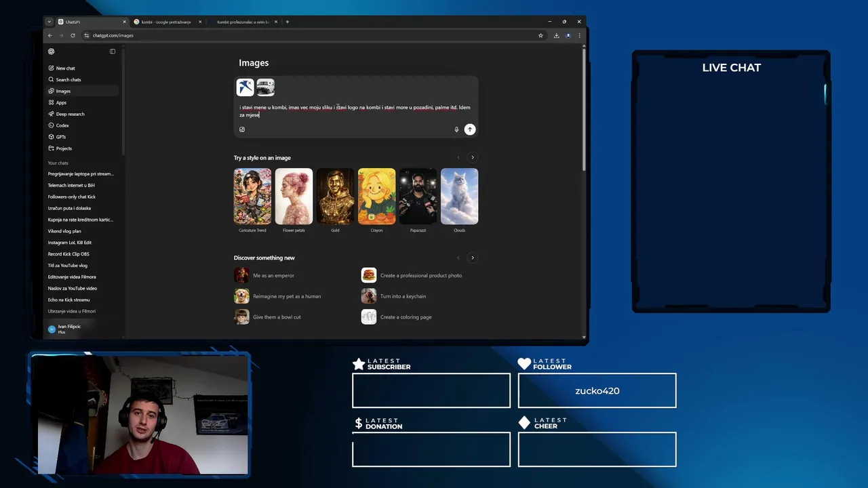This screenshot has width=868, height=488.
Task: Remove the attached logo image
Action: click(250, 83)
